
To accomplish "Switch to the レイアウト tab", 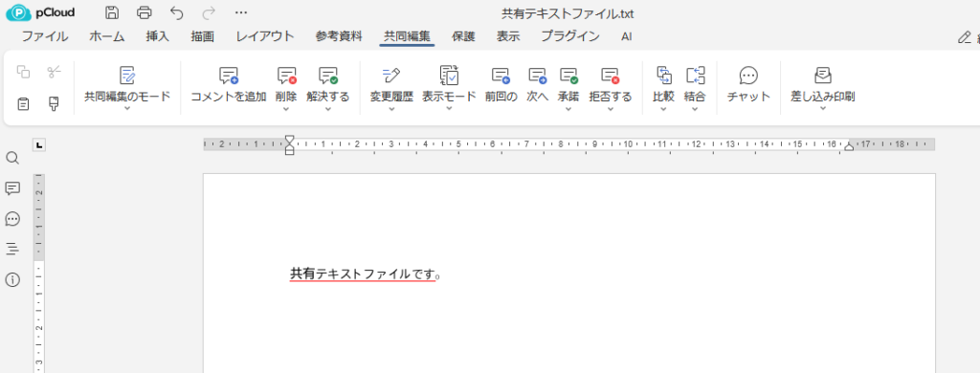I will pyautogui.click(x=265, y=36).
